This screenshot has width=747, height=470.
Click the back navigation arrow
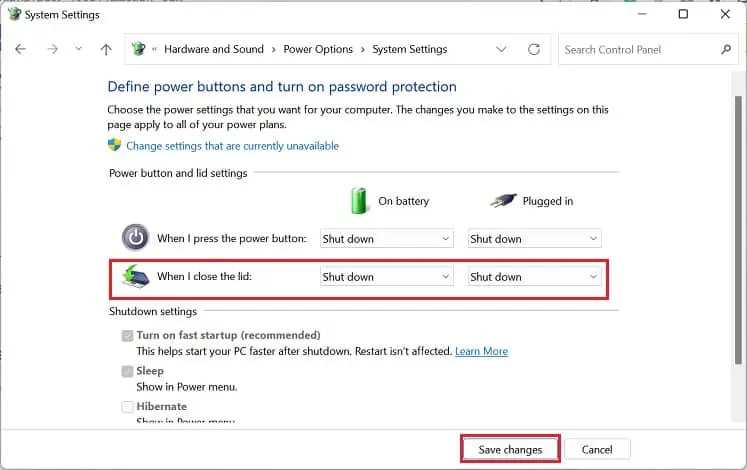click(x=21, y=49)
